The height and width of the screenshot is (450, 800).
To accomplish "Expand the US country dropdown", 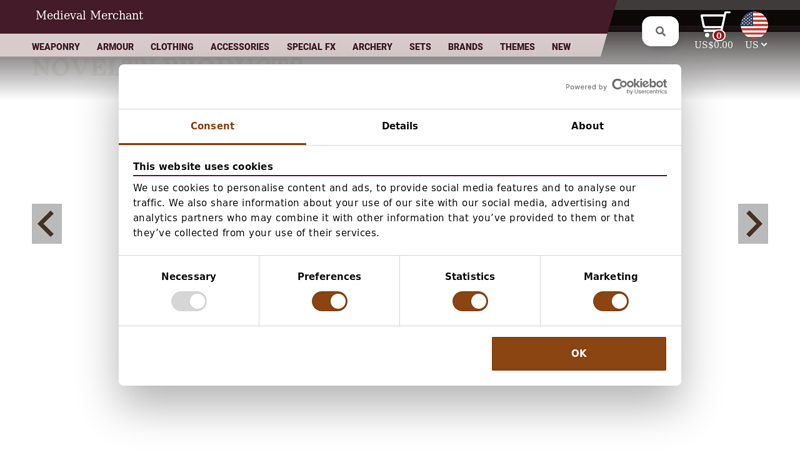I will click(756, 45).
